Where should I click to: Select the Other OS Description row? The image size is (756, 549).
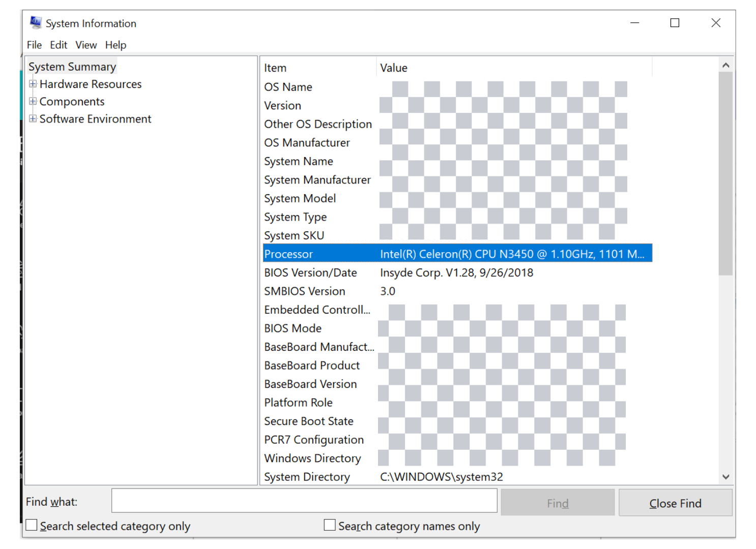point(457,124)
